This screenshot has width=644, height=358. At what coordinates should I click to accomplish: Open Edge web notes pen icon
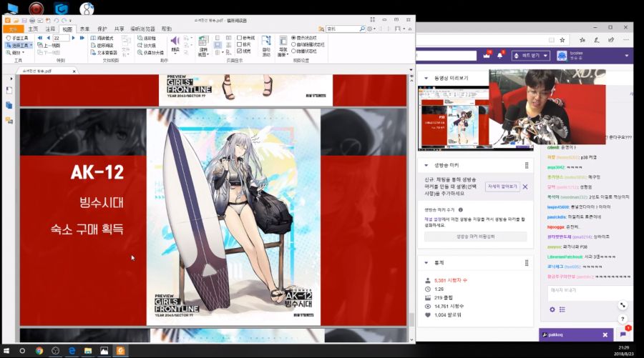coord(596,40)
